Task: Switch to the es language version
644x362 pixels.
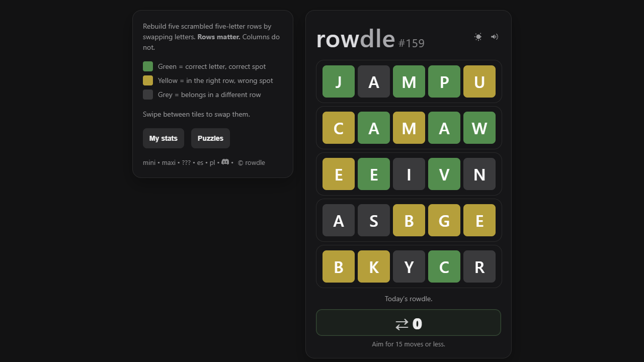Action: [200, 163]
